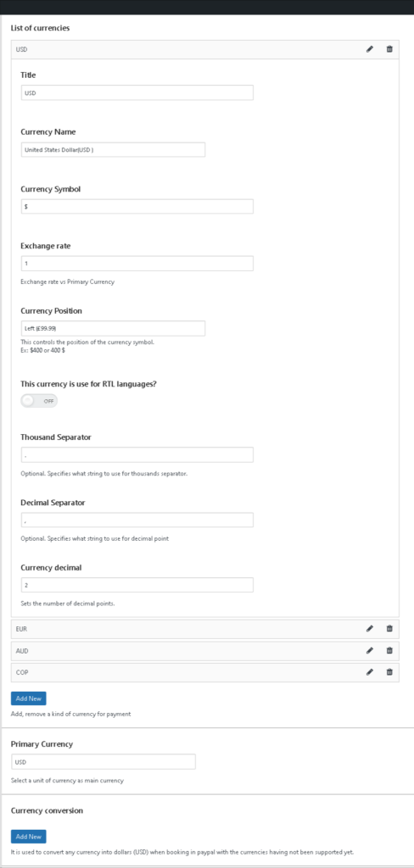This screenshot has width=414, height=868.
Task: Delete the COP currency with trash icon
Action: point(389,672)
